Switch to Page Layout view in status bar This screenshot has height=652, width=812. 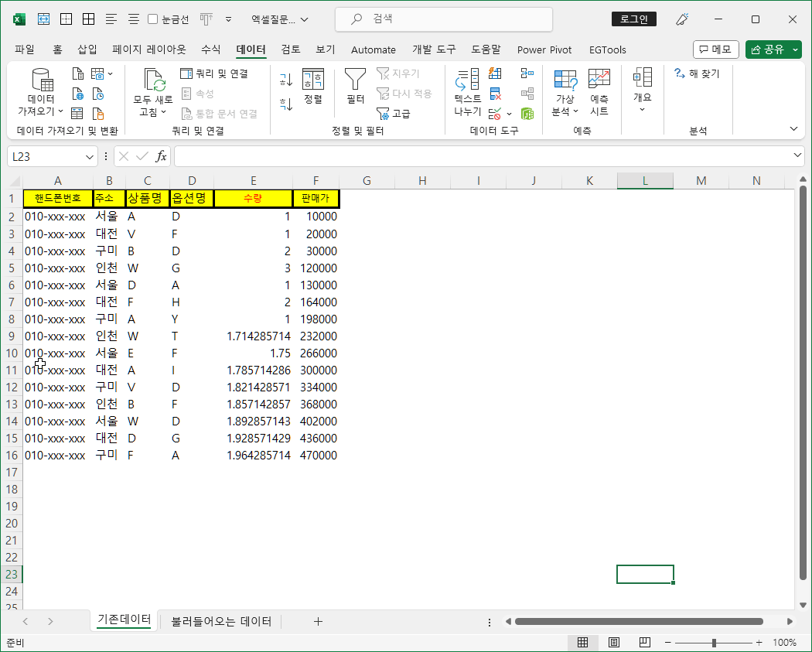614,643
